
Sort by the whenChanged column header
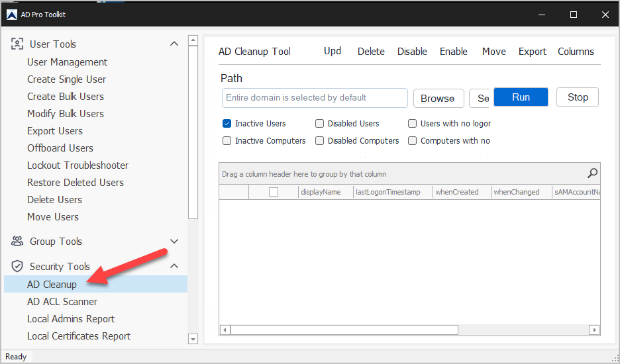pyautogui.click(x=521, y=192)
